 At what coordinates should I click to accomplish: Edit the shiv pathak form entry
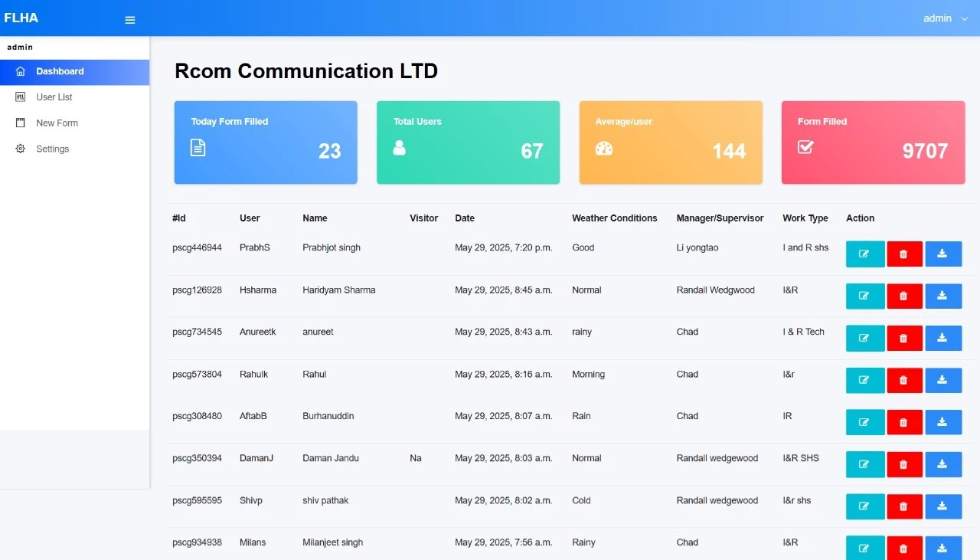(x=864, y=506)
